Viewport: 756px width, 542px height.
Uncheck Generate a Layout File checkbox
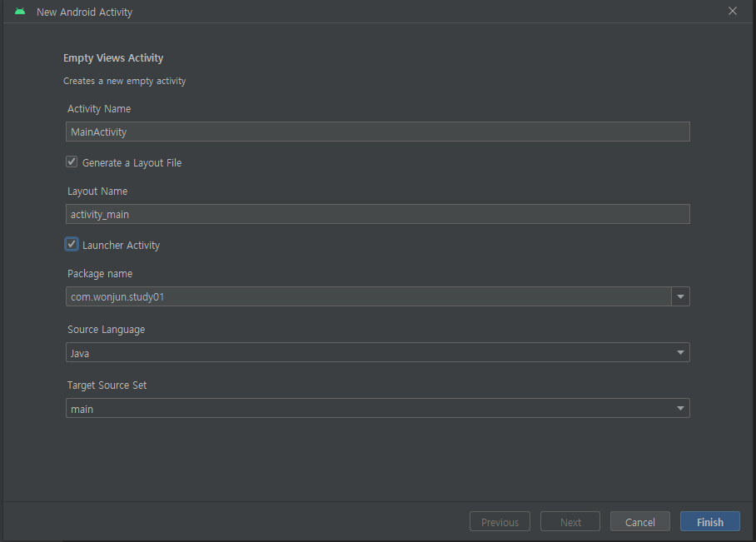click(72, 162)
